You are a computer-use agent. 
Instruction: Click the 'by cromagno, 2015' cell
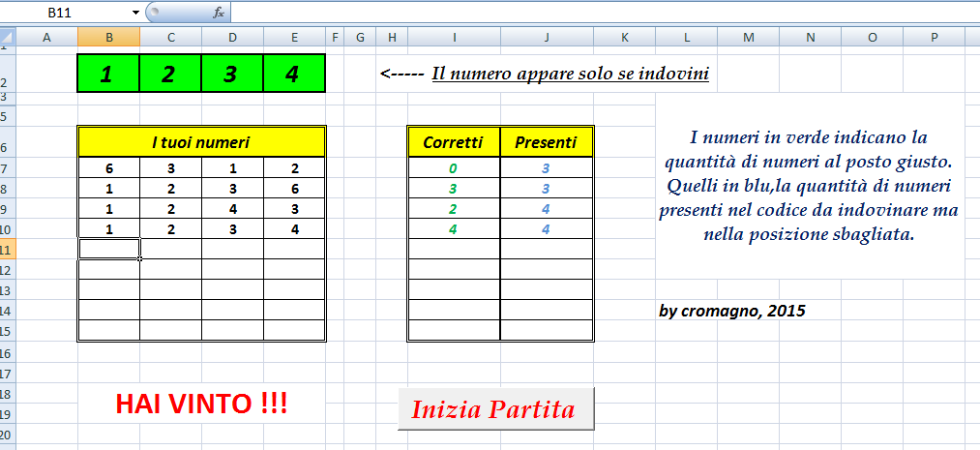731,311
